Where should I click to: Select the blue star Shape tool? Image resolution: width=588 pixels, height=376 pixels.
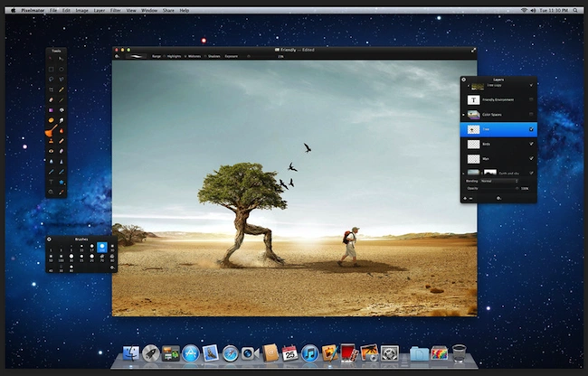point(62,182)
